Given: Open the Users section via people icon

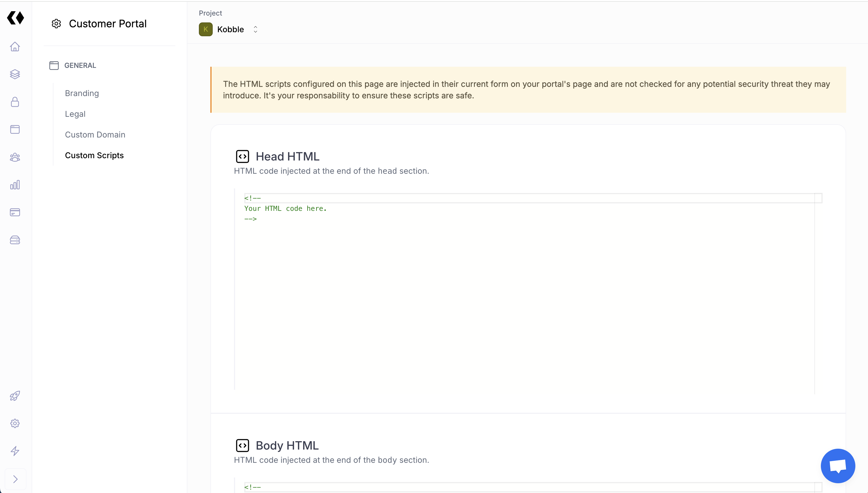Looking at the screenshot, I should pyautogui.click(x=15, y=157).
